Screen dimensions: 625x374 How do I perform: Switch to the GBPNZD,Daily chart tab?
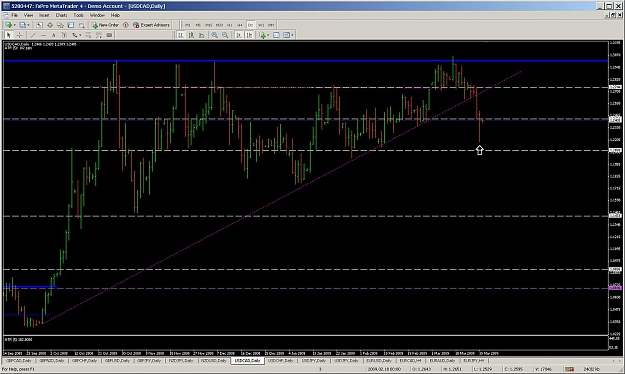point(52,360)
